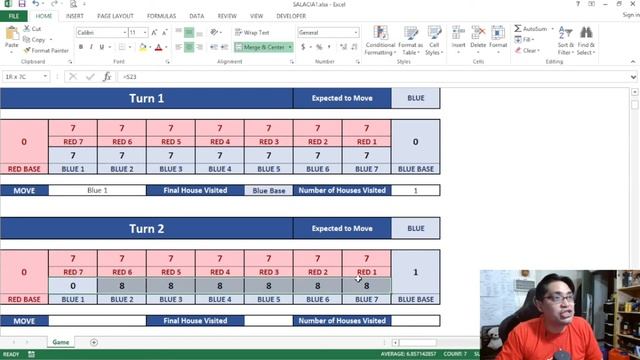Image resolution: width=640 pixels, height=360 pixels.
Task: Apply Percent Style format
Action: [319, 47]
